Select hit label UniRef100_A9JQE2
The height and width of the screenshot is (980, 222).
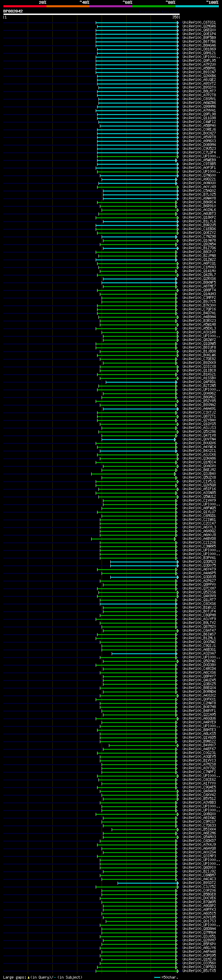tap(199, 80)
